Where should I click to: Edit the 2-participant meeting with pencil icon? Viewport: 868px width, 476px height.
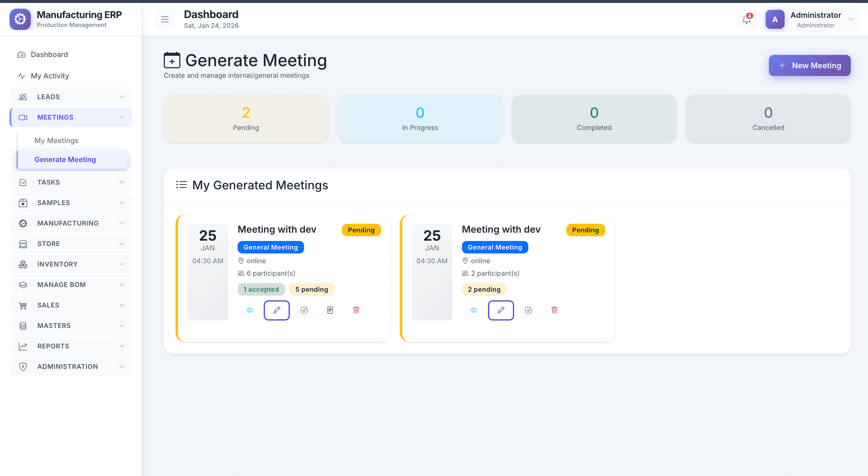click(x=501, y=310)
